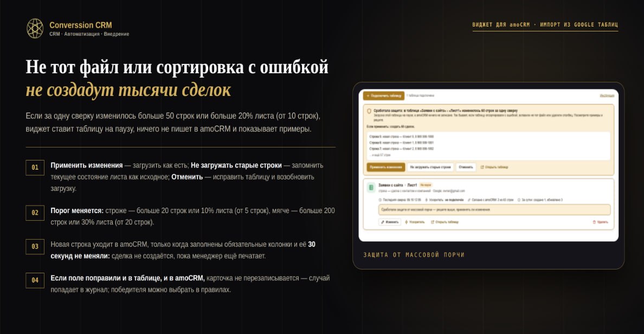Click the Применить изменения button
Screen dimensions: 644x334
(385, 167)
